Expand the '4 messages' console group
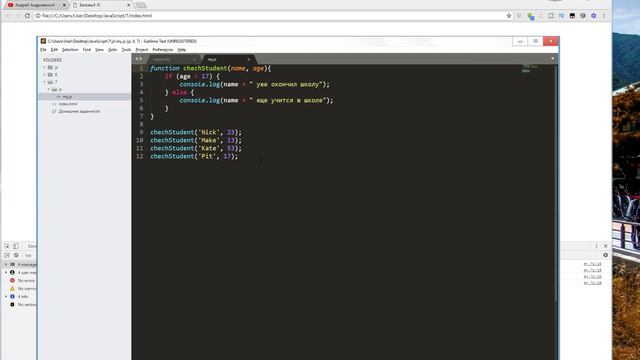Screen dimensions: 640x360 tap(6, 264)
